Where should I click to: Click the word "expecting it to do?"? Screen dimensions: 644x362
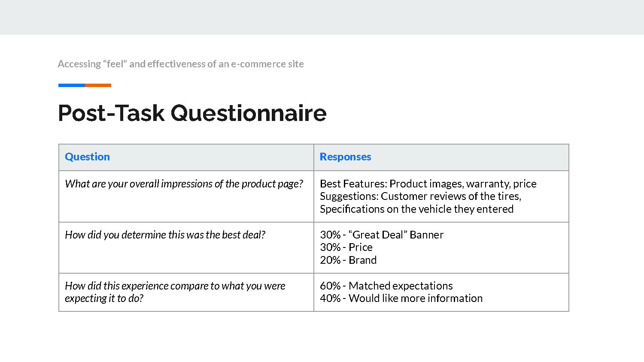tap(104, 299)
